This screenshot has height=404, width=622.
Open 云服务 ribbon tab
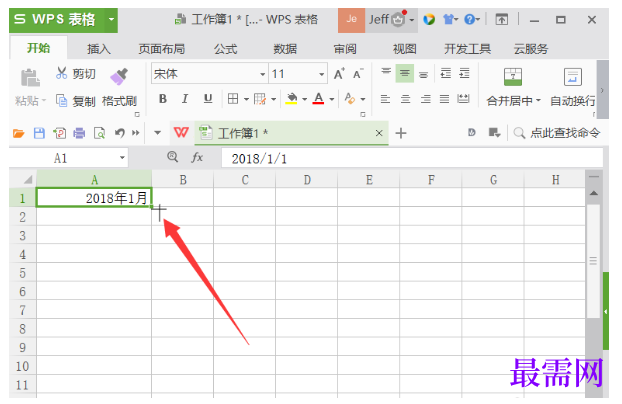point(531,49)
